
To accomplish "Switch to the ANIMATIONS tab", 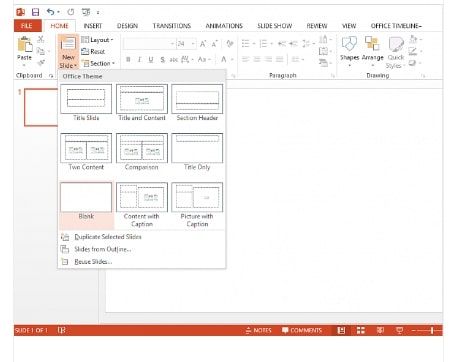I will (224, 26).
